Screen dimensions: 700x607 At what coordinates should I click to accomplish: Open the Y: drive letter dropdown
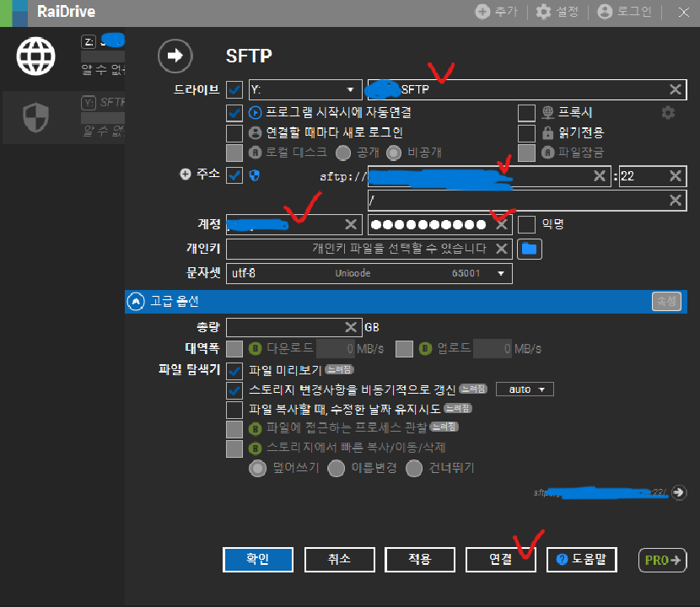(x=305, y=89)
